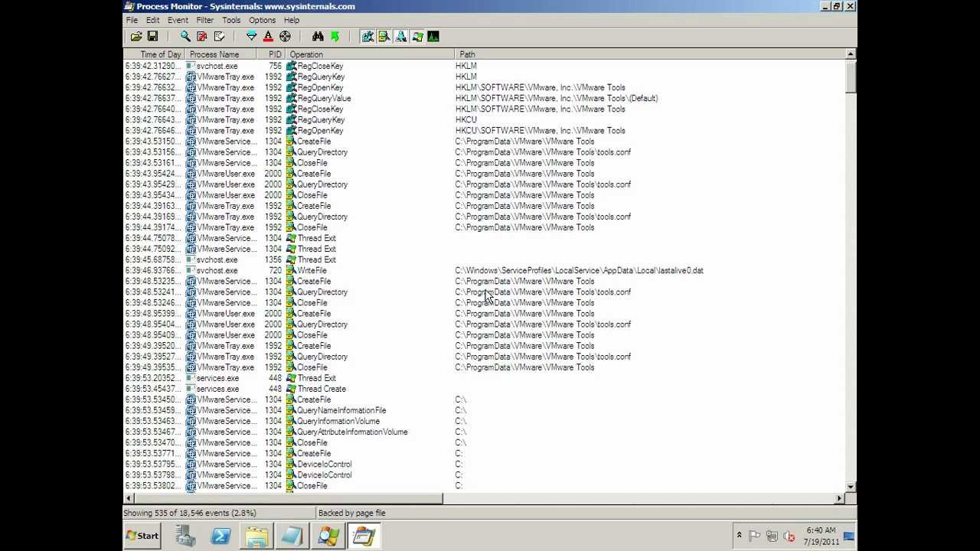Click the Windows flag taskbar icon
980x551 pixels.
tap(328, 536)
